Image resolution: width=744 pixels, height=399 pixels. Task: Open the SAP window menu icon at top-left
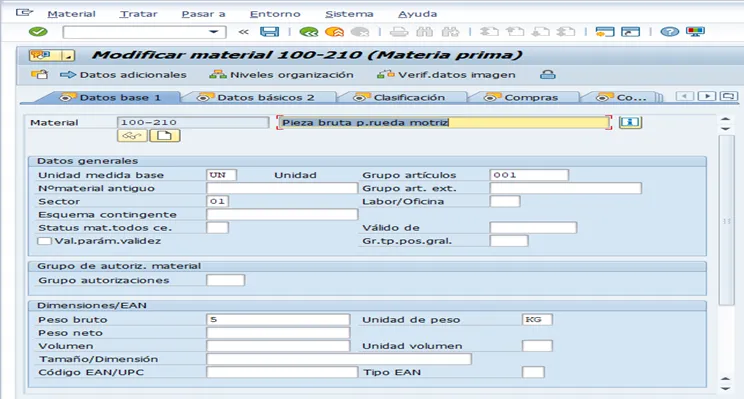click(x=24, y=13)
